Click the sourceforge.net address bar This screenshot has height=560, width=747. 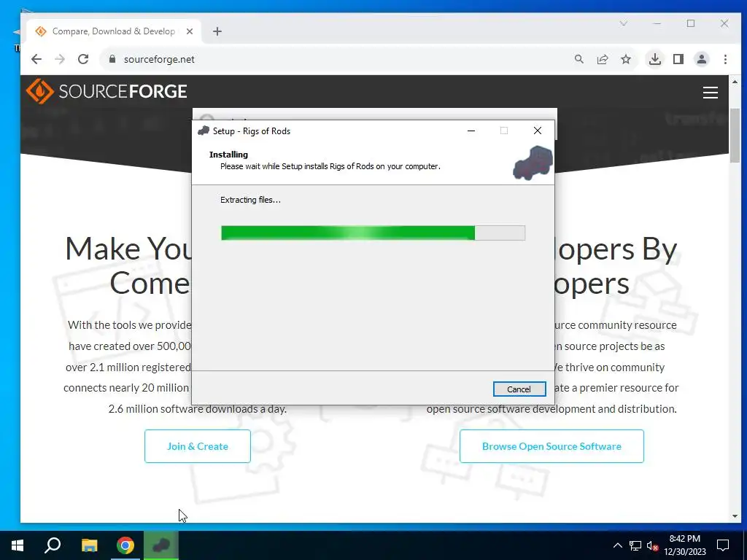point(333,59)
